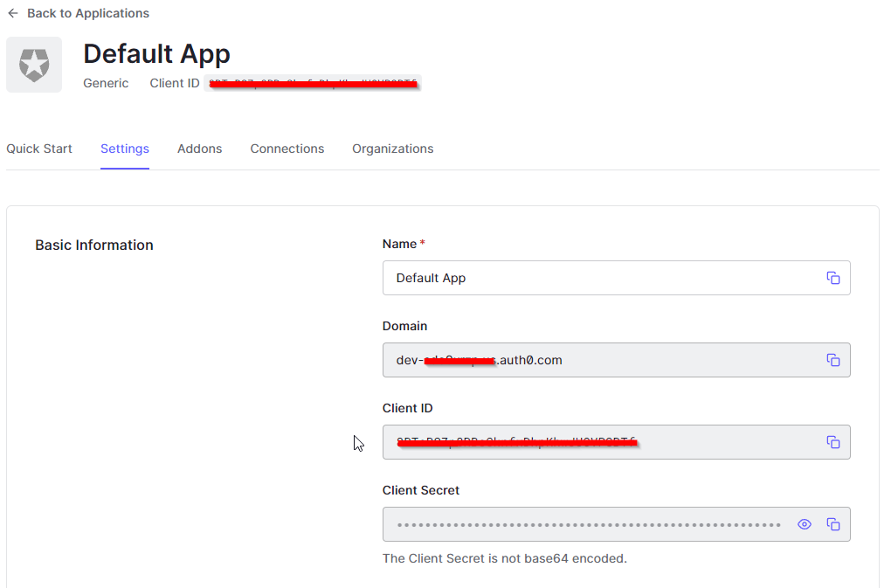This screenshot has height=588, width=891.
Task: Open the Connections tab
Action: [287, 149]
